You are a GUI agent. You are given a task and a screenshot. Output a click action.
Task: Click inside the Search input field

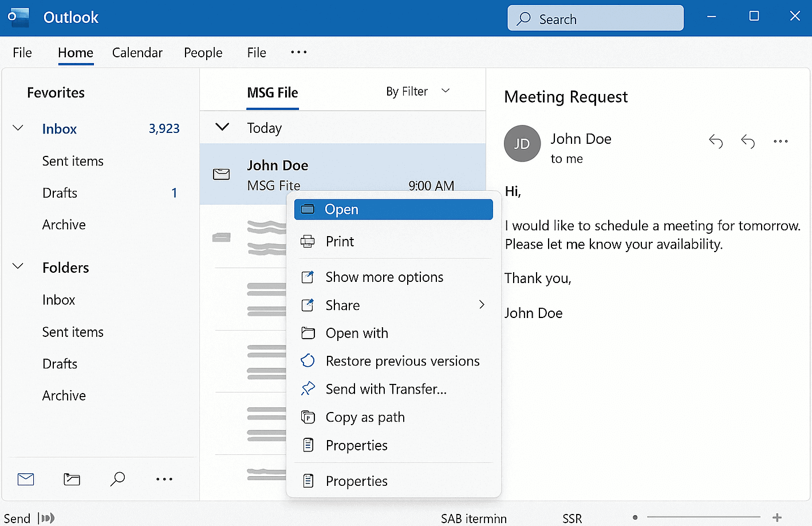click(x=596, y=18)
